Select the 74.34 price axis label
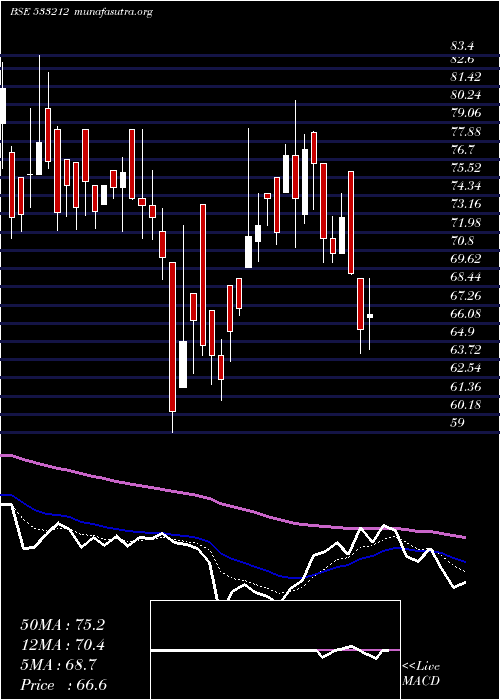Viewport: 500px width, 700px height. pyautogui.click(x=466, y=186)
